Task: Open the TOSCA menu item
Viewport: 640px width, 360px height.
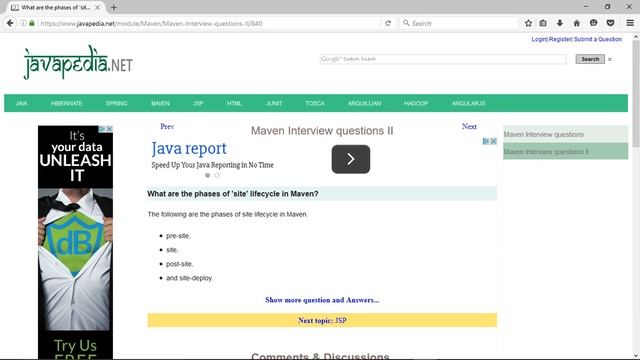Action: (315, 103)
